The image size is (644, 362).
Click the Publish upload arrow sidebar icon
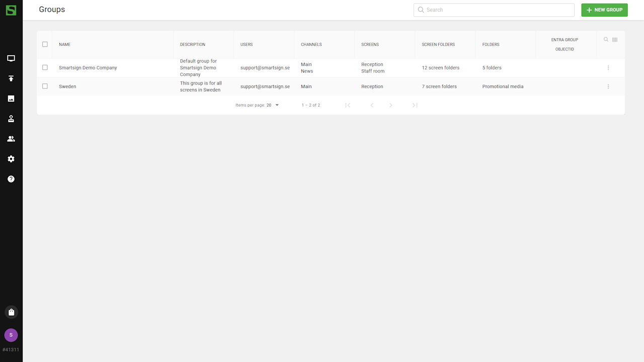pyautogui.click(x=11, y=78)
